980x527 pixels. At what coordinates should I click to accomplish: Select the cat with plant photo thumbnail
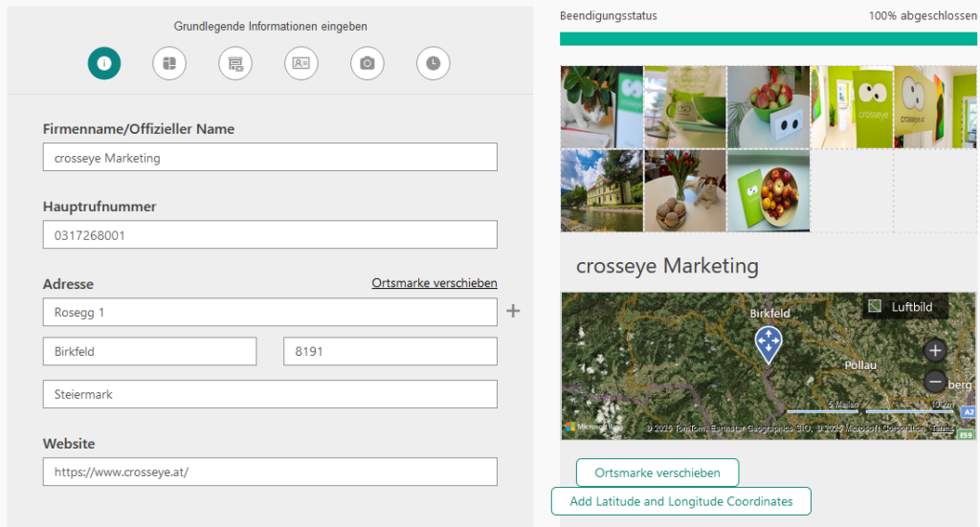(602, 107)
